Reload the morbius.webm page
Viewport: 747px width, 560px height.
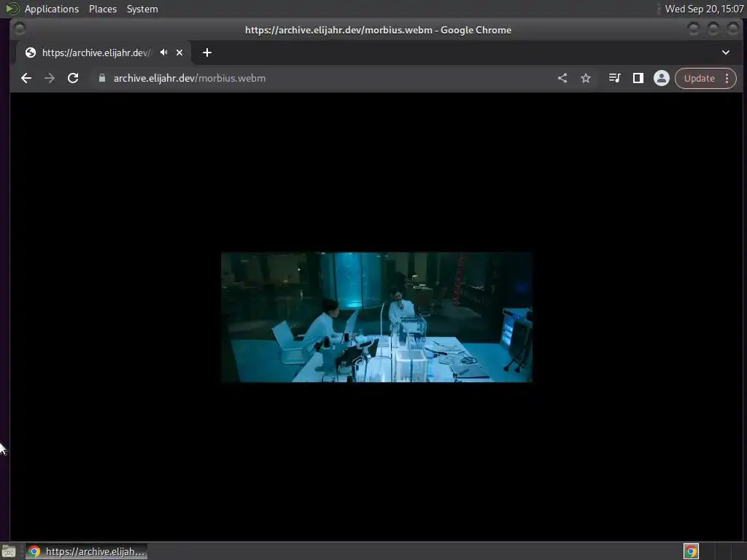(73, 78)
